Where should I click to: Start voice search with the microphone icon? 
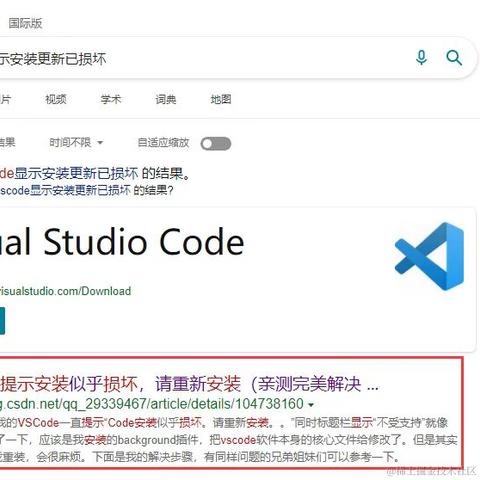[421, 58]
